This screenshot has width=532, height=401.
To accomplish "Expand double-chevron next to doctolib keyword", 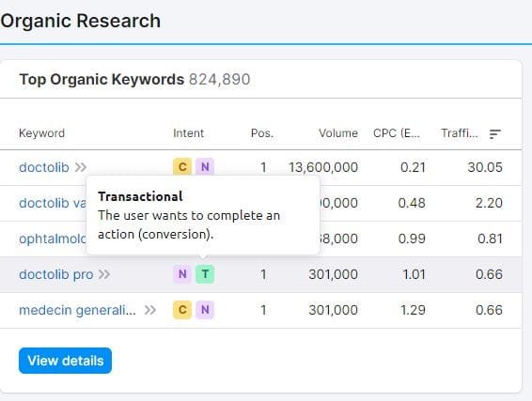I will pyautogui.click(x=81, y=167).
